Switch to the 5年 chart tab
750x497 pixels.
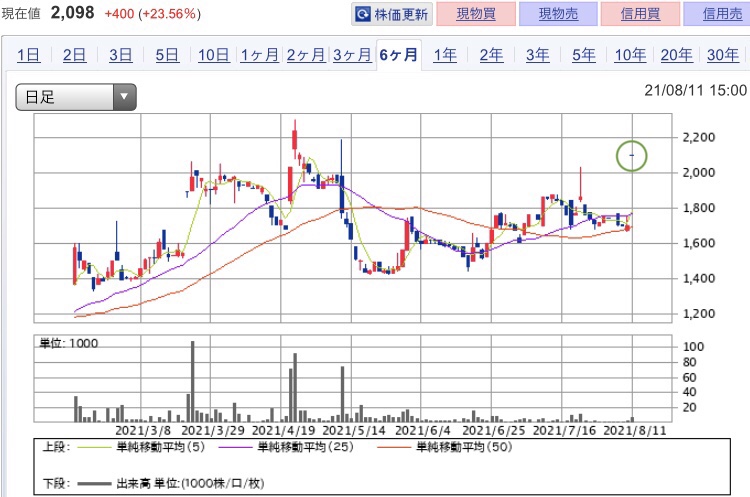coord(584,55)
